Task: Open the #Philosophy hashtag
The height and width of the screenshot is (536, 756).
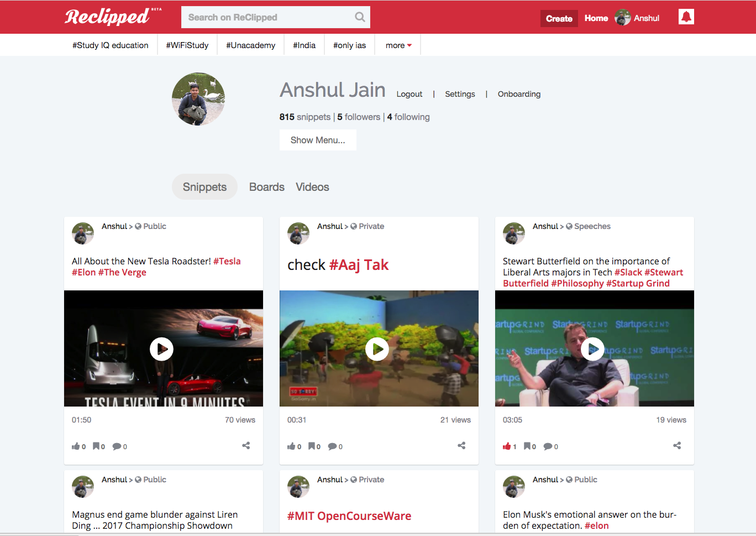Action: point(577,283)
